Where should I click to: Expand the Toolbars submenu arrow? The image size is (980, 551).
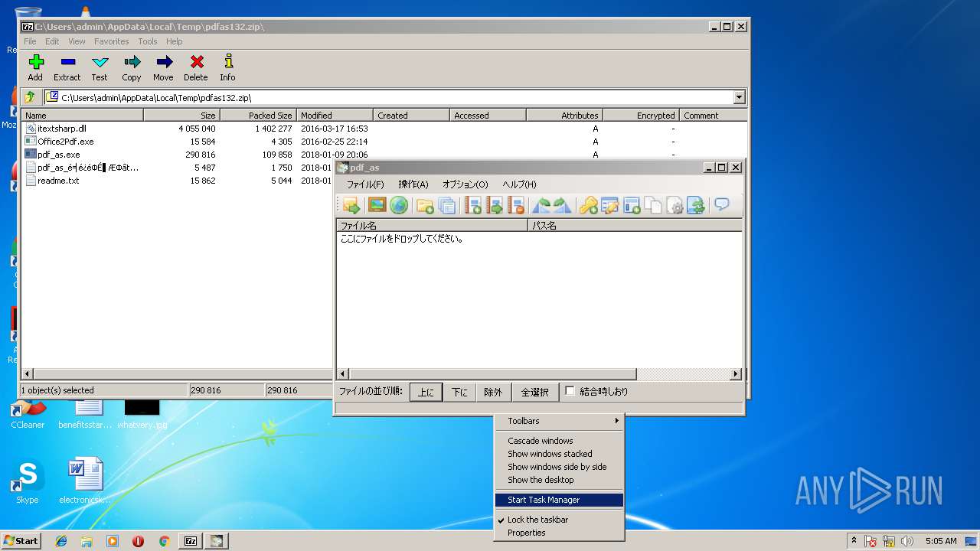pos(617,421)
